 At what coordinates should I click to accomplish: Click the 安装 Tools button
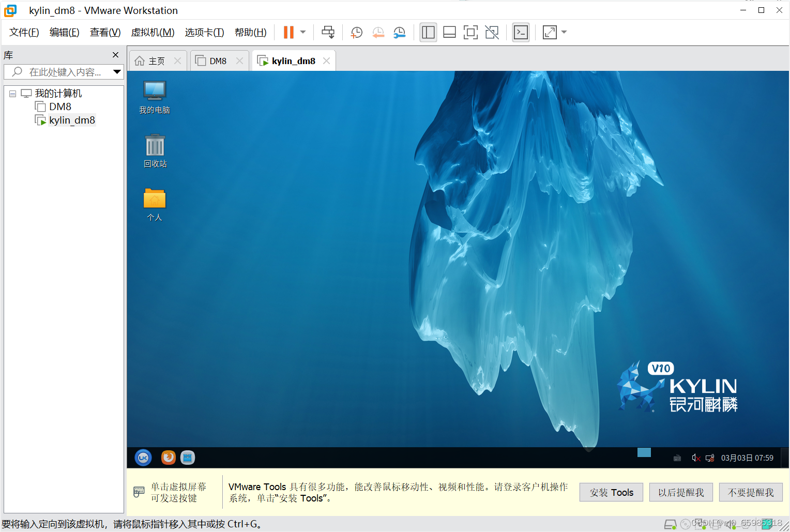pyautogui.click(x=612, y=492)
